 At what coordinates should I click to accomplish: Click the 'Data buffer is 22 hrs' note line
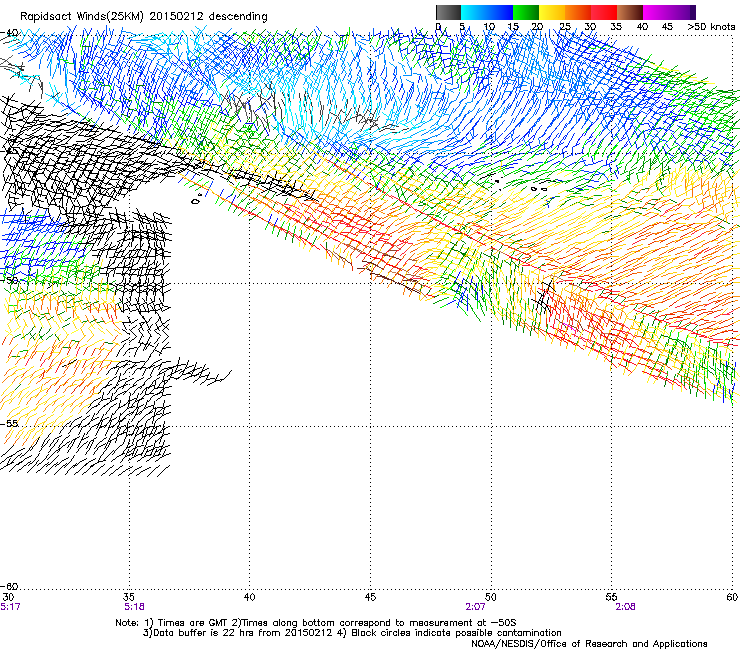[352, 633]
